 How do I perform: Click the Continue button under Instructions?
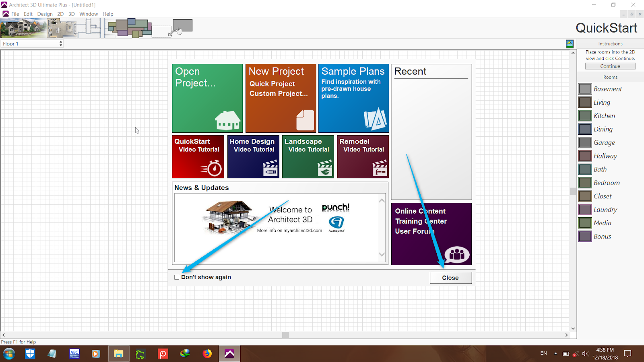[610, 66]
